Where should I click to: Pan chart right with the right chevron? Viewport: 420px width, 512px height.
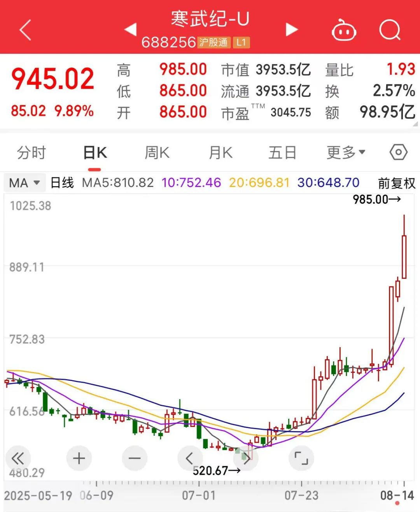pos(246,458)
